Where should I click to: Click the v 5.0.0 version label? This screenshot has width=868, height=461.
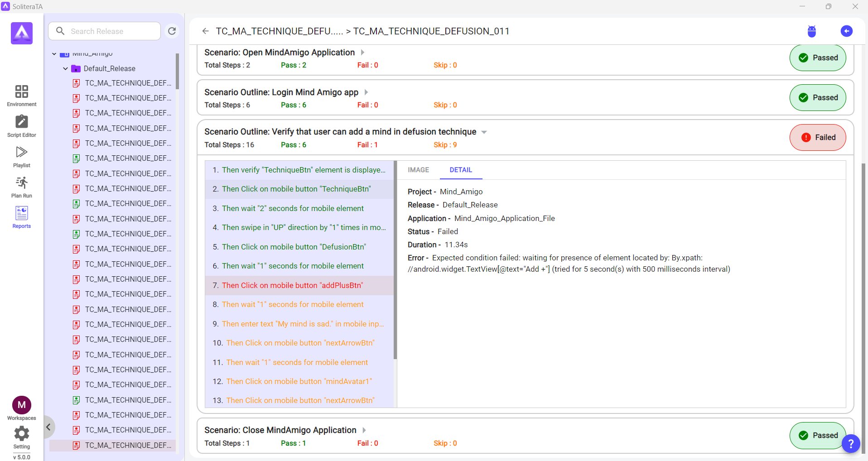[x=22, y=457]
